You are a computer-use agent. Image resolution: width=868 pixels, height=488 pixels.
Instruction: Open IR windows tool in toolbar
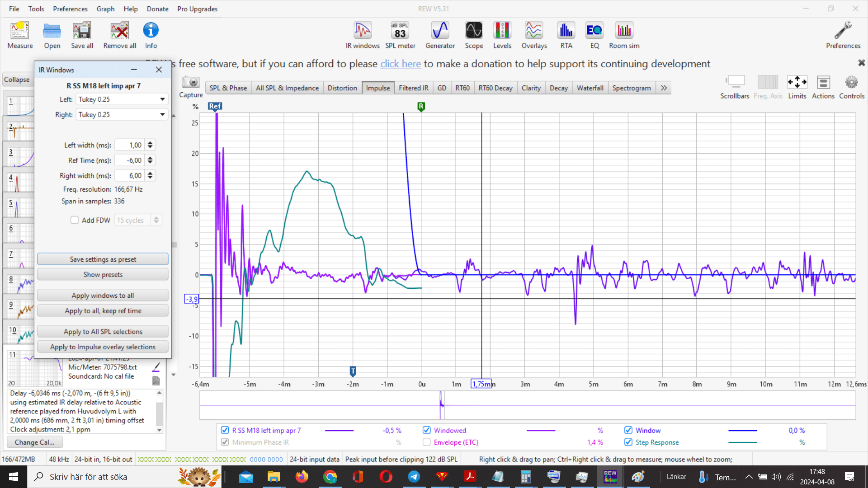point(363,35)
